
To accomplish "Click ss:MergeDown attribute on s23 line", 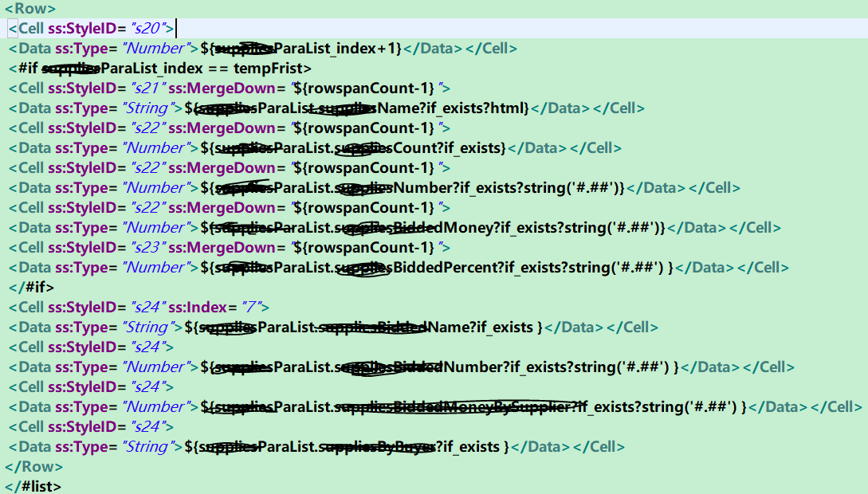I will [x=222, y=247].
